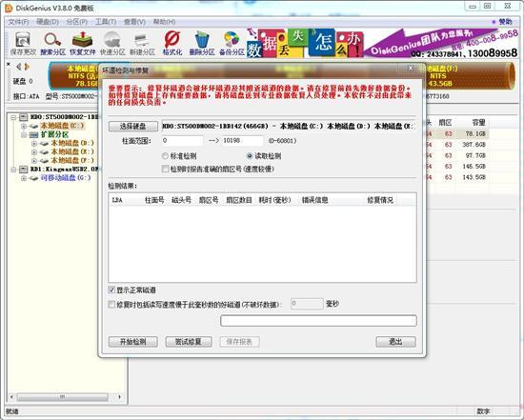Open the 工具(T) menu
The image size is (524, 420).
(106, 22)
